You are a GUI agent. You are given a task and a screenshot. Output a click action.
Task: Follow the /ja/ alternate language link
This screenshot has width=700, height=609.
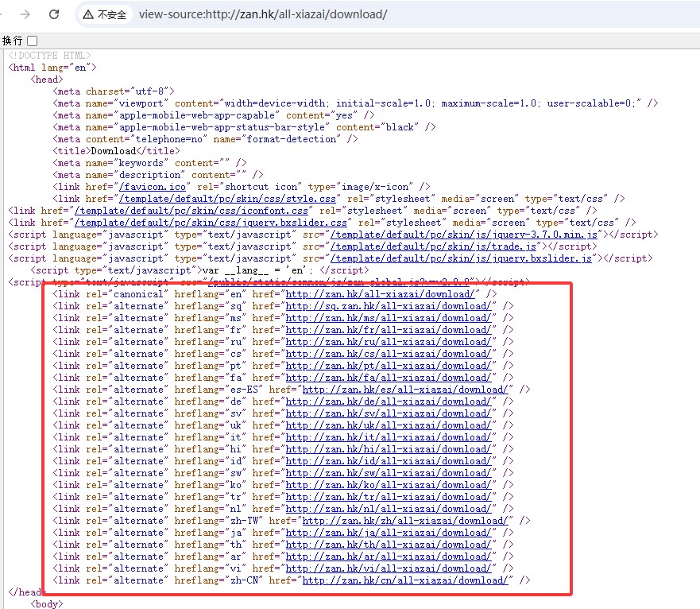click(x=389, y=533)
